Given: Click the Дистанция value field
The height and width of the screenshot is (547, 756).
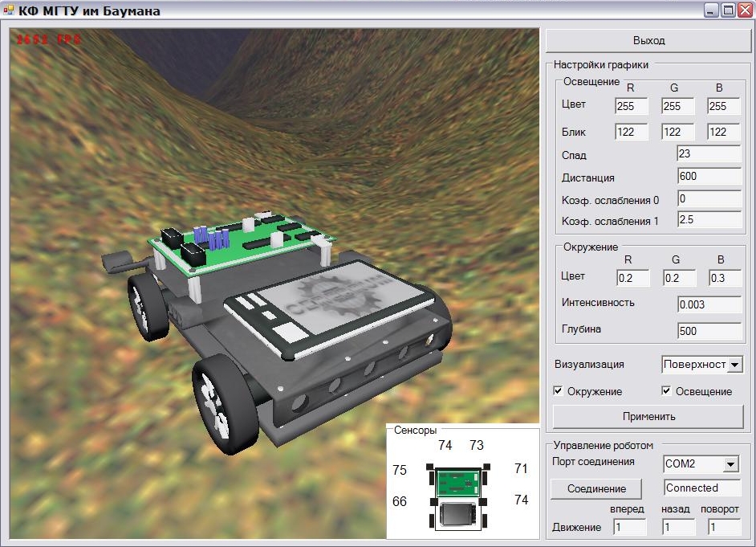Looking at the screenshot, I should [x=709, y=178].
